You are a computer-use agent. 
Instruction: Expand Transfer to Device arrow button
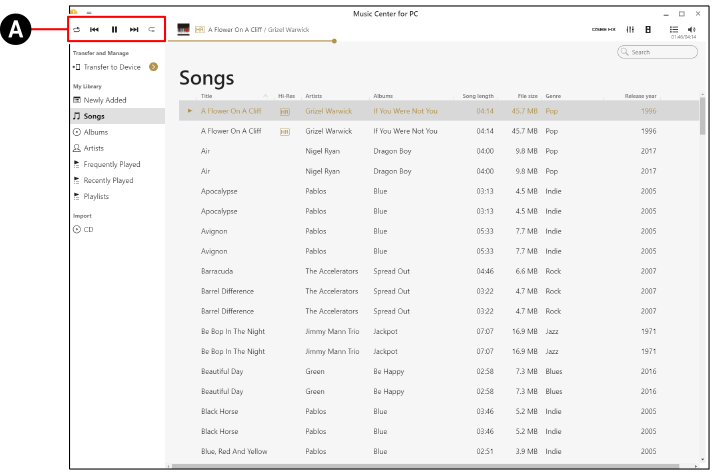[153, 67]
